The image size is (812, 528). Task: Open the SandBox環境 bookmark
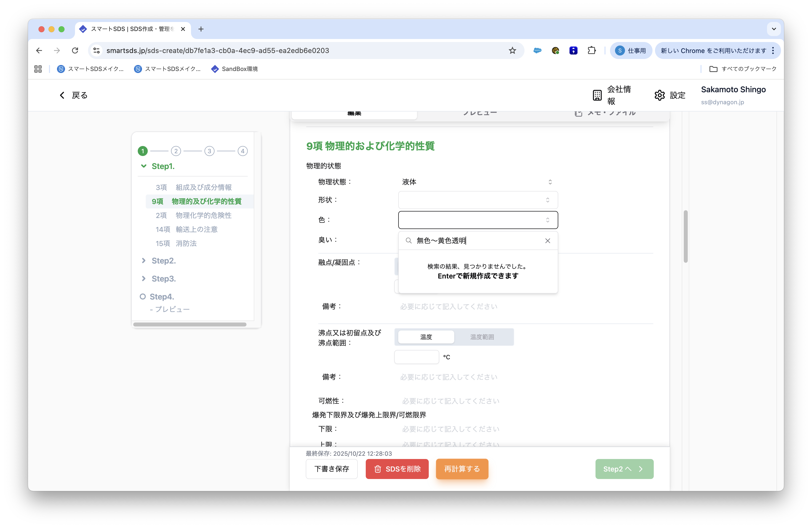(234, 69)
